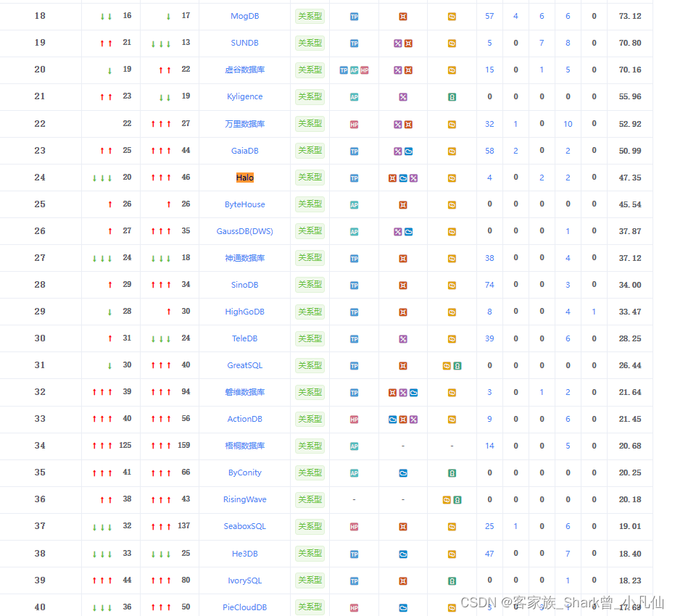Open the ActionDB link
Screen dimensions: 675x616
244,419
